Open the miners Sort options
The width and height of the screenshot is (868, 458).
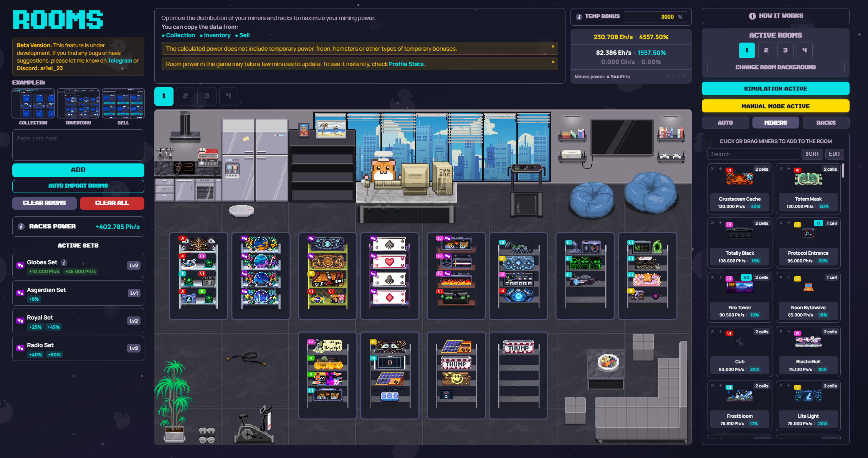812,154
